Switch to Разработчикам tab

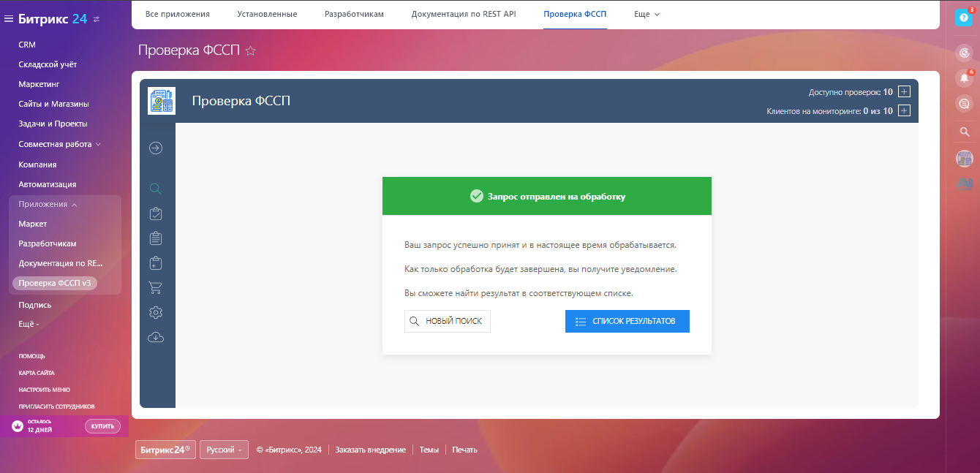click(354, 14)
